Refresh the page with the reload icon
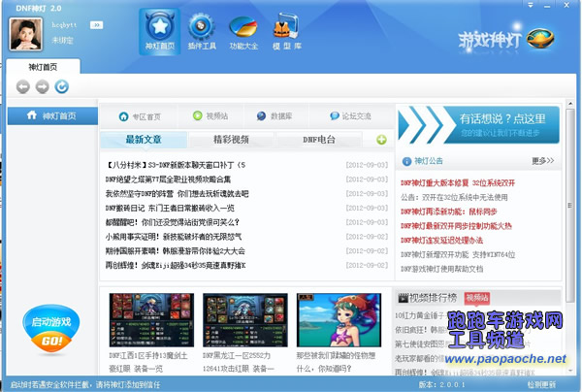The image size is (582, 392). coord(62,87)
